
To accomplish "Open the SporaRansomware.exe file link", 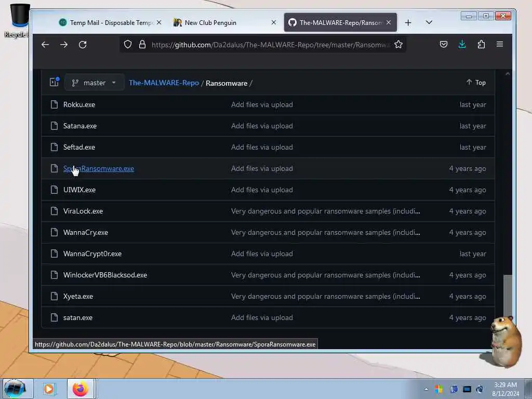I will [99, 169].
